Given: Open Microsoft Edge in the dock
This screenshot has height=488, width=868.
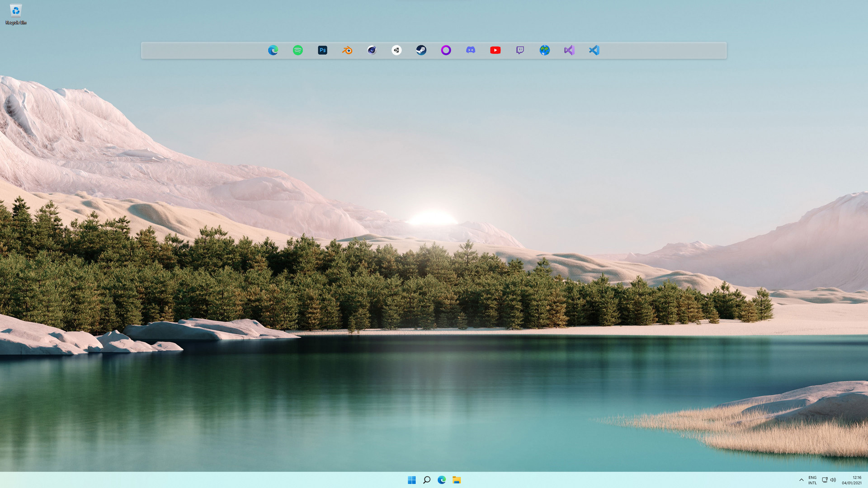Looking at the screenshot, I should point(273,50).
